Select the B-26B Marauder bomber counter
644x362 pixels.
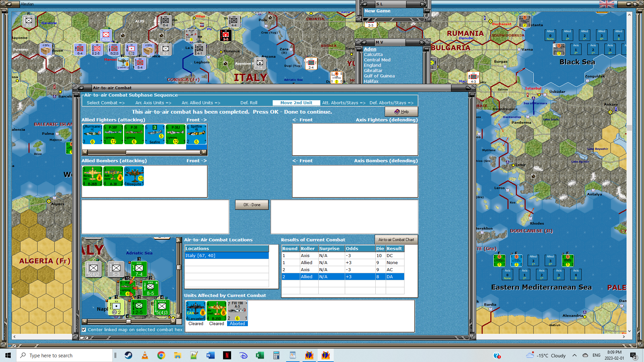[x=92, y=176]
